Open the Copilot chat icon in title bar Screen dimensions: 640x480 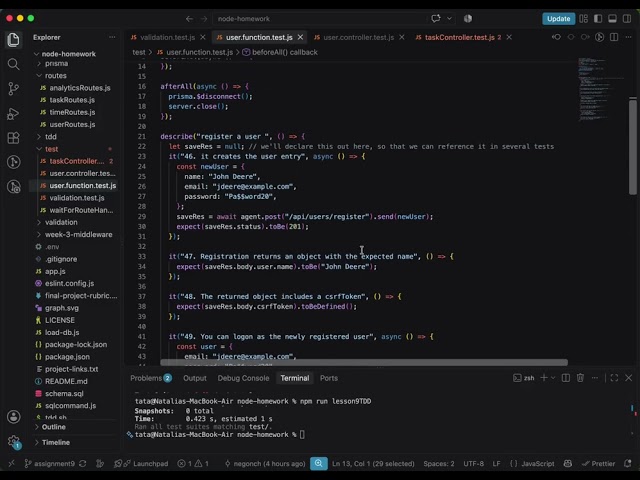pos(436,18)
